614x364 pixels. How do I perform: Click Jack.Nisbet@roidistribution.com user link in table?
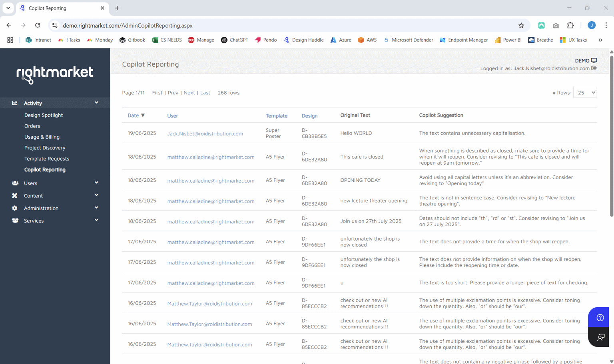(205, 133)
